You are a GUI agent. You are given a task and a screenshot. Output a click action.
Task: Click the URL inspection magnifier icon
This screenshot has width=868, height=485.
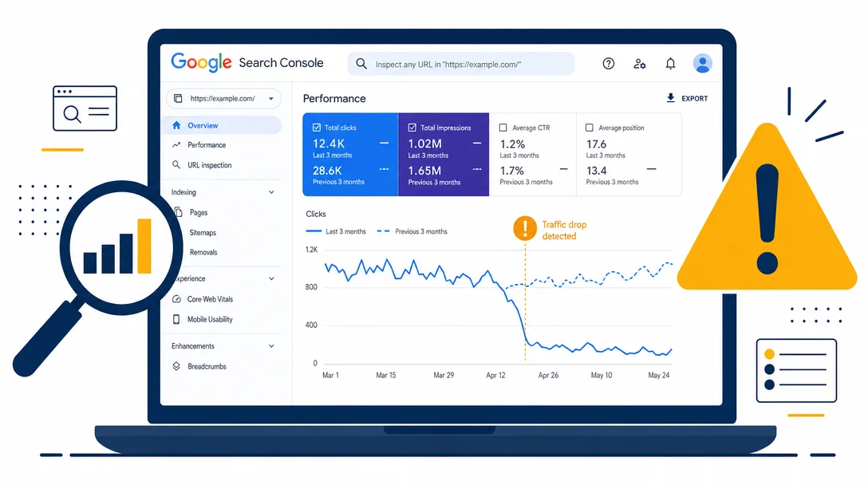click(176, 164)
